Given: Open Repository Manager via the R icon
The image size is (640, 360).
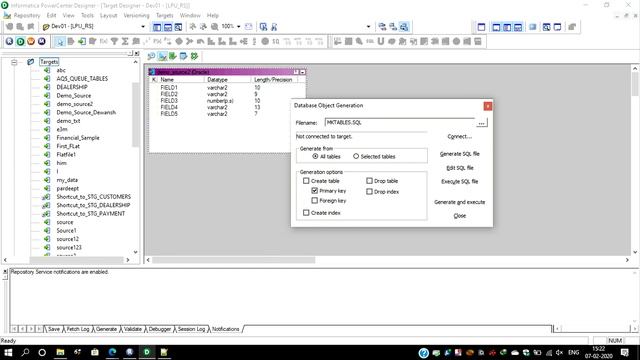Looking at the screenshot, I should [x=9, y=41].
